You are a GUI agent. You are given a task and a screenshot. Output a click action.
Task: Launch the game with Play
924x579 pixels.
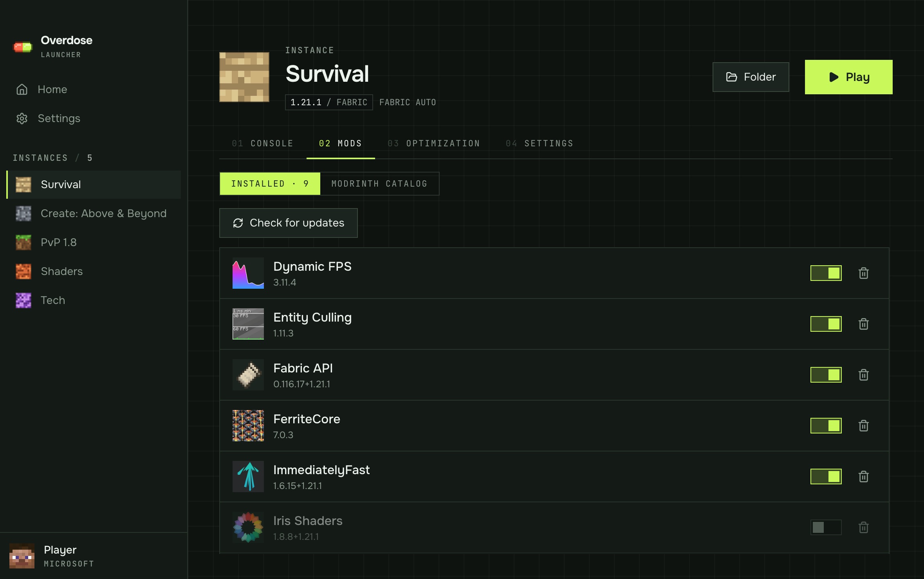tap(848, 77)
